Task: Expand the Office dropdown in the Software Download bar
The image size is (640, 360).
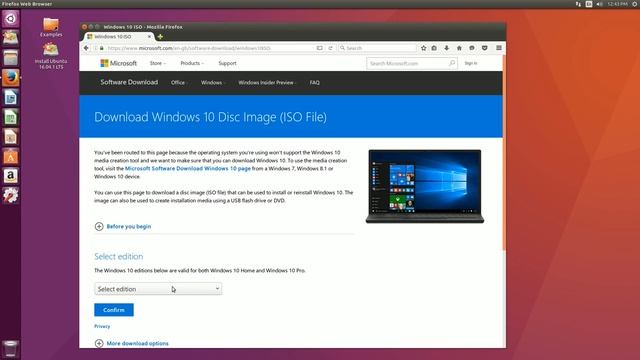Action: pos(179,82)
